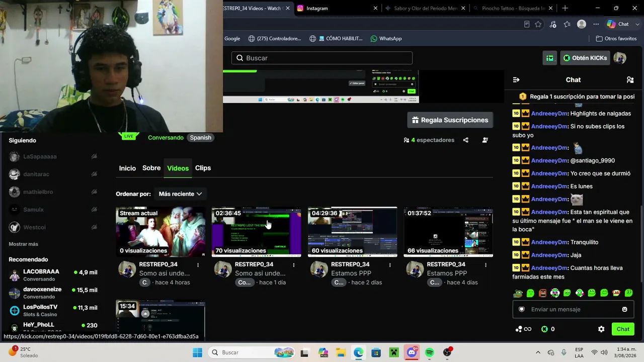
Task: Open the chat users list icon
Action: pyautogui.click(x=630, y=80)
